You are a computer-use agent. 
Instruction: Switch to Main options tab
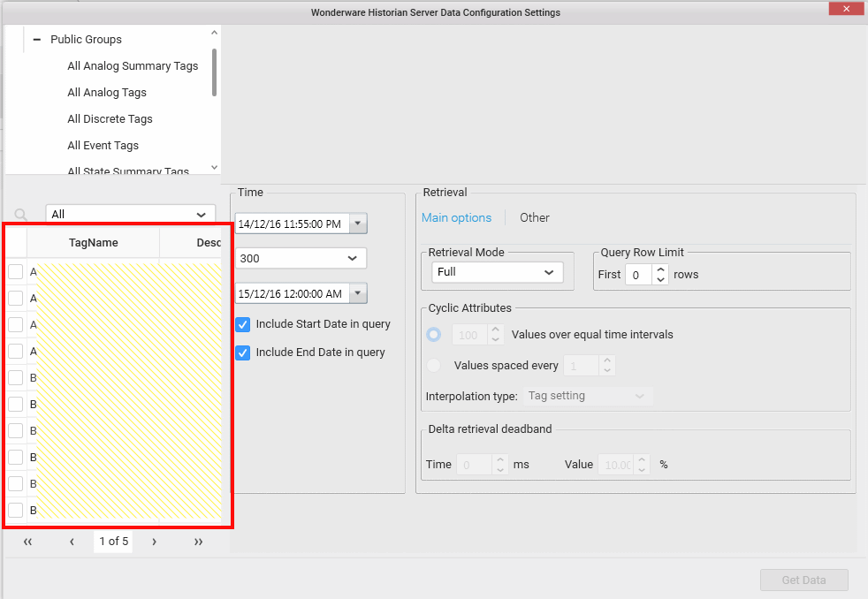click(457, 218)
